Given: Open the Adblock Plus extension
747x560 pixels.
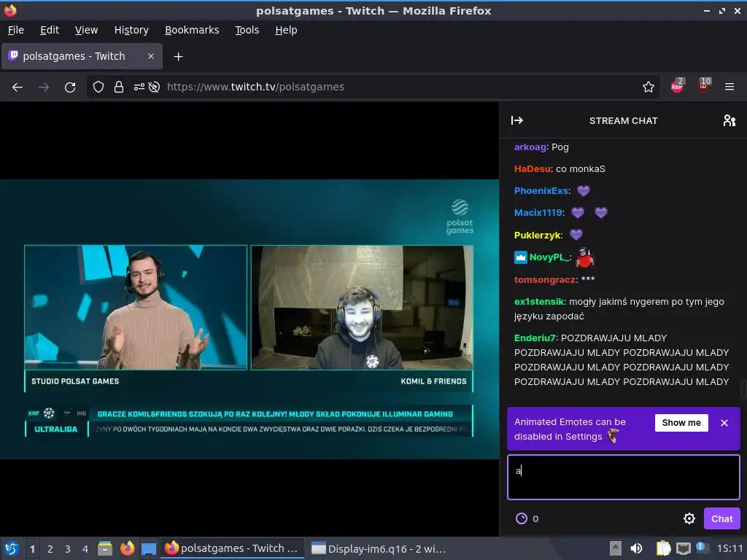Looking at the screenshot, I should 677,86.
